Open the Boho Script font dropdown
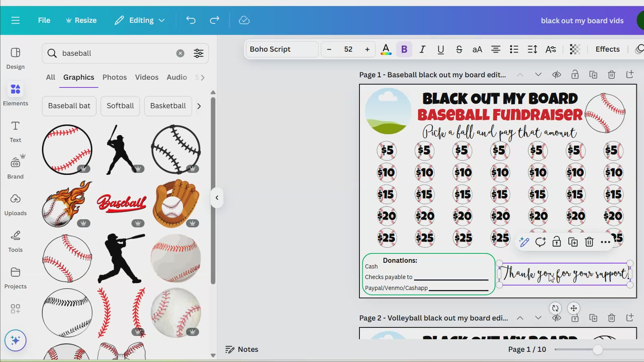This screenshot has height=362, width=644. coord(282,49)
